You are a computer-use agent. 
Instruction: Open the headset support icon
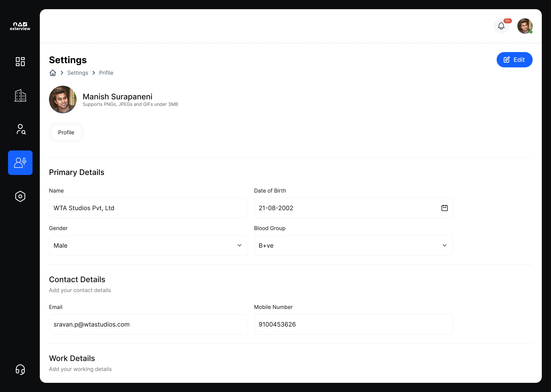click(x=20, y=370)
